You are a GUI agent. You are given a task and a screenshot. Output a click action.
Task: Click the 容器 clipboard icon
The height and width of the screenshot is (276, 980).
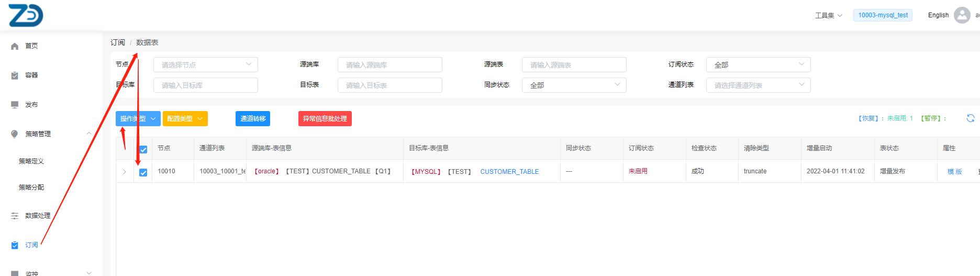tap(15, 75)
